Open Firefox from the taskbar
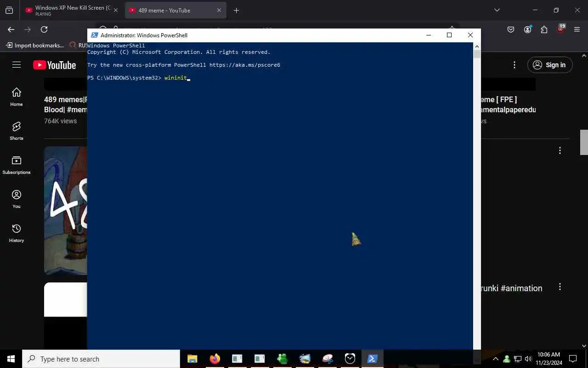Viewport: 588px width, 368px height. 215,359
